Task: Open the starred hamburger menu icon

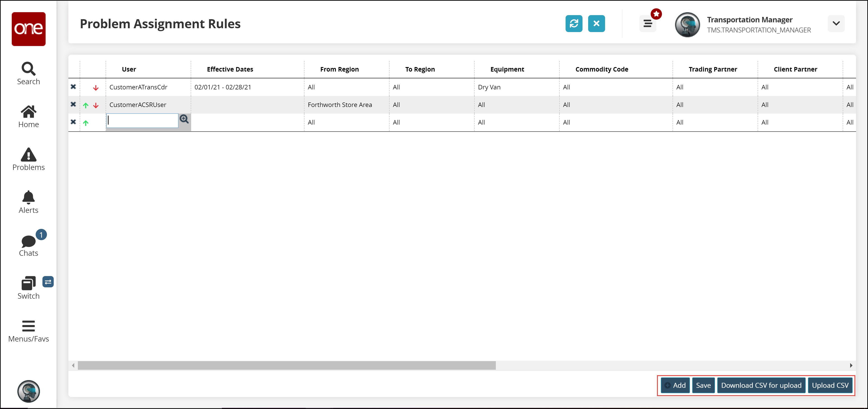Action: pos(648,23)
